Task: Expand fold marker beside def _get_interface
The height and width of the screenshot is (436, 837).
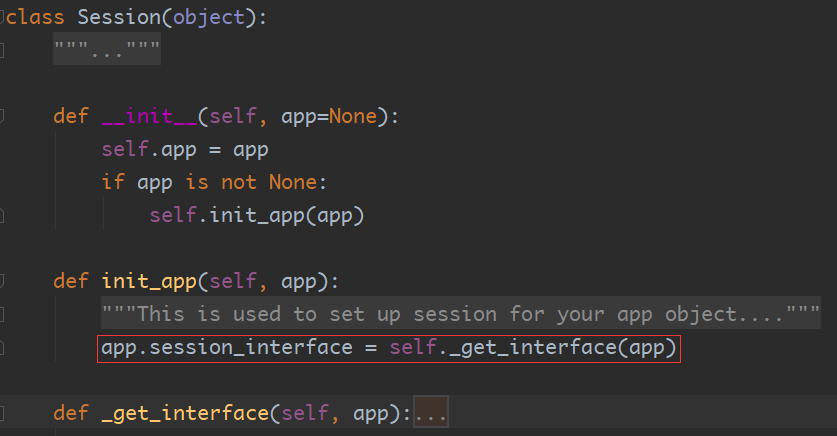Action: coord(2,413)
